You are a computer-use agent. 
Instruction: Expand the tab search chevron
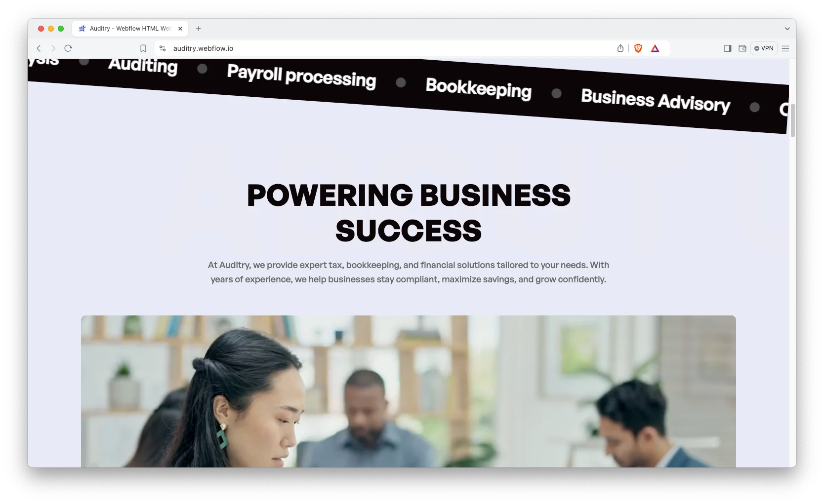787,29
